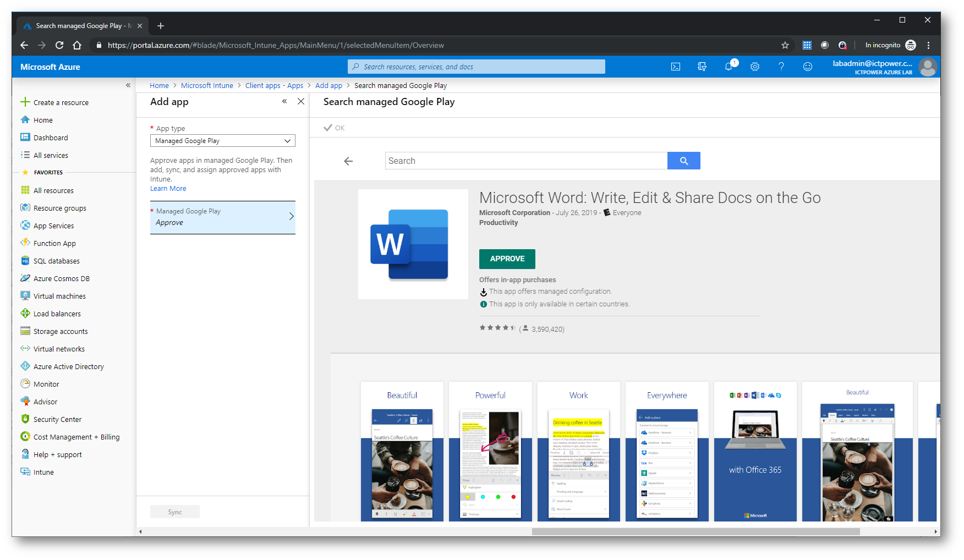
Task: Click Microsoft Intune breadcrumb link
Action: coord(207,85)
